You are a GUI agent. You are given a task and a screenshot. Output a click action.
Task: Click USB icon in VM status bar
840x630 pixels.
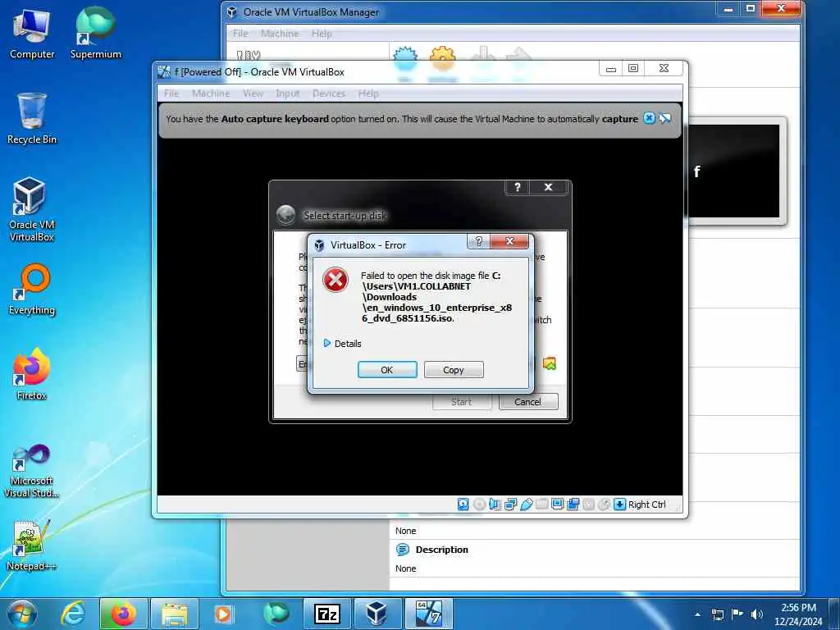point(526,504)
